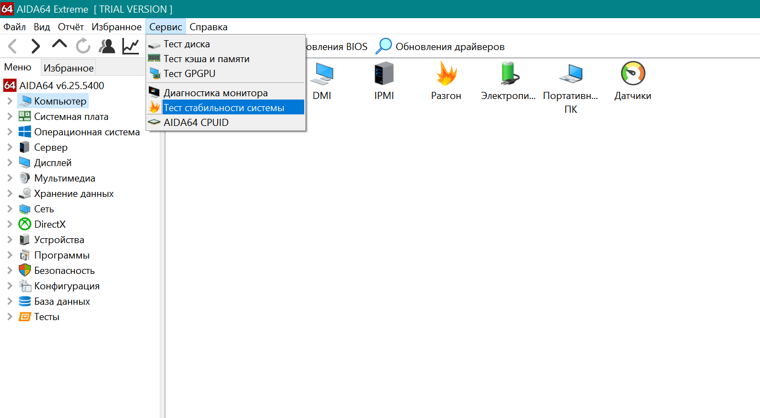The height and width of the screenshot is (418, 760).
Task: Click the magnifier icon for driver updates
Action: pos(384,46)
